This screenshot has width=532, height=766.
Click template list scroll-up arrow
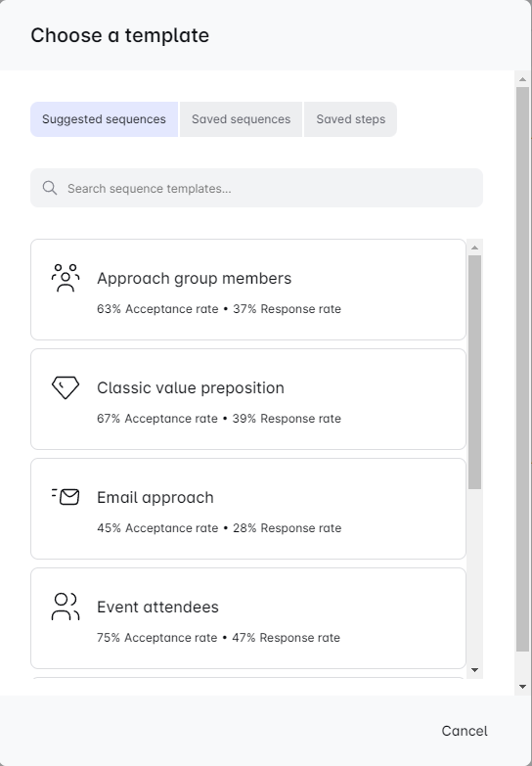tap(474, 248)
